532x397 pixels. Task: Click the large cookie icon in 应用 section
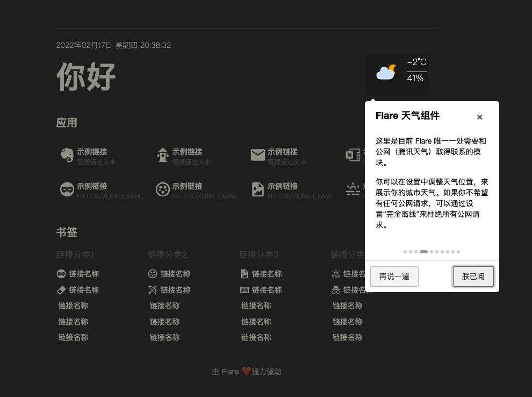162,189
